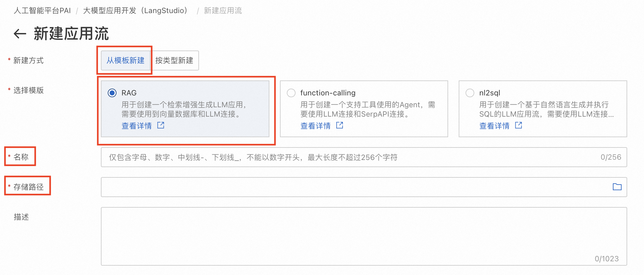Open 查看详情 link for RAG template
The width and height of the screenshot is (644, 275).
coord(137,126)
